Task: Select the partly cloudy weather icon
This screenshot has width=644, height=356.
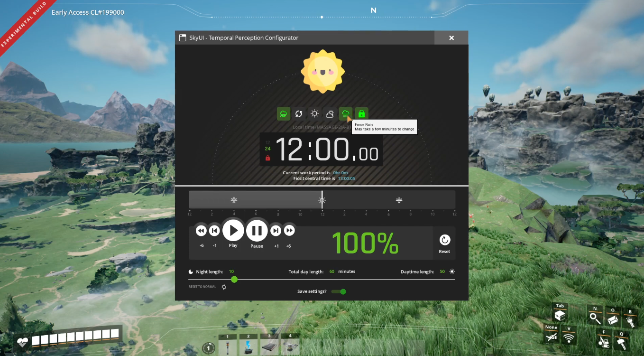Action: click(330, 114)
